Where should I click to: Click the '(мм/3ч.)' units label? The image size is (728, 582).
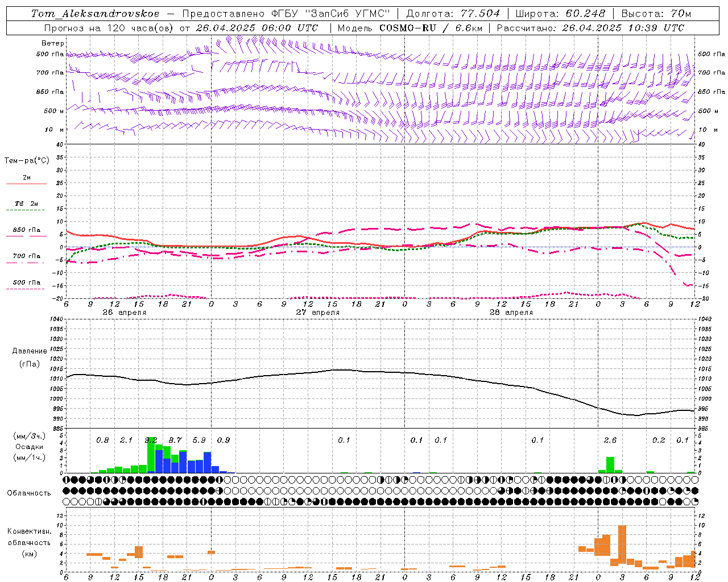pyautogui.click(x=28, y=436)
